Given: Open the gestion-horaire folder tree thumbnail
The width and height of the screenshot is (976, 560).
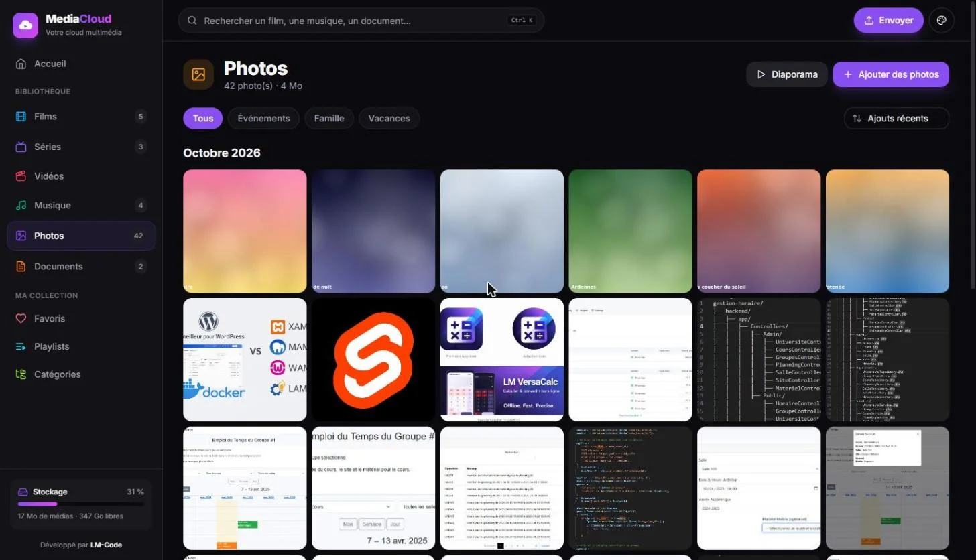Looking at the screenshot, I should (759, 360).
